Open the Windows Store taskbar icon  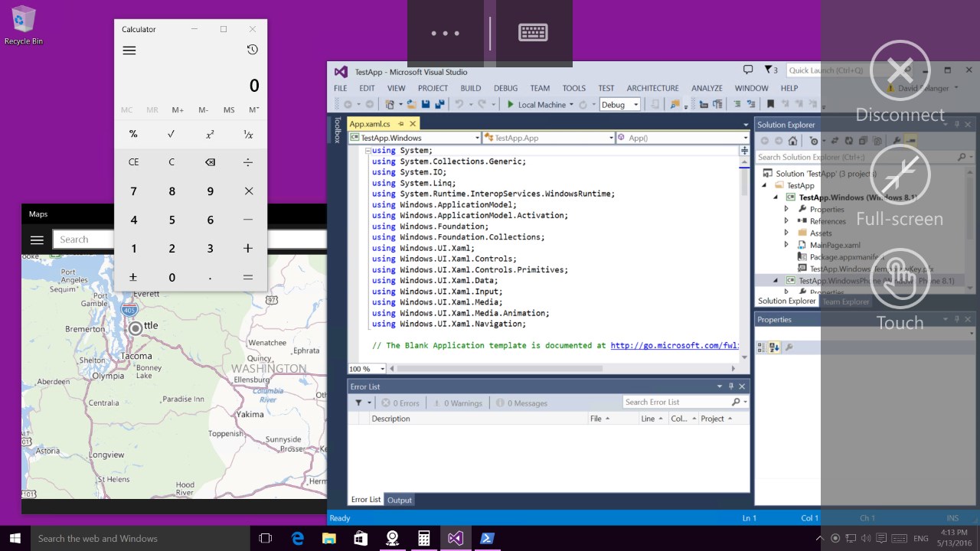click(x=361, y=538)
